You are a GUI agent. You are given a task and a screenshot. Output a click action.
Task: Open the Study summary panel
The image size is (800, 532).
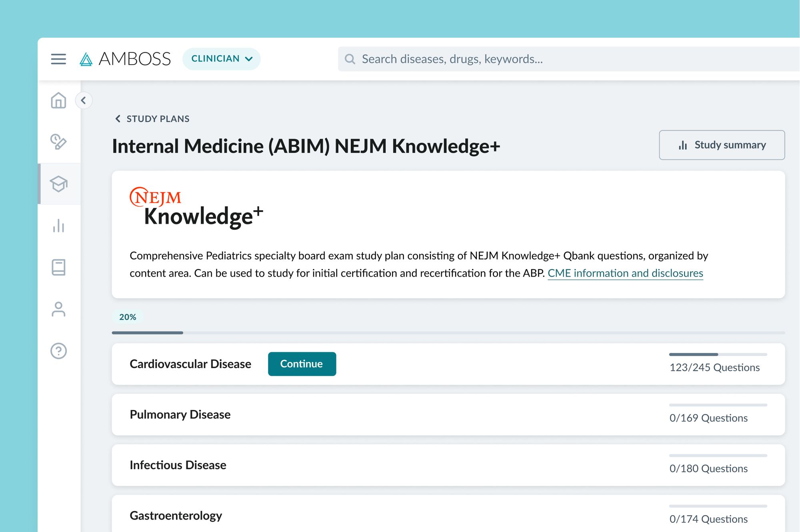[x=722, y=145]
